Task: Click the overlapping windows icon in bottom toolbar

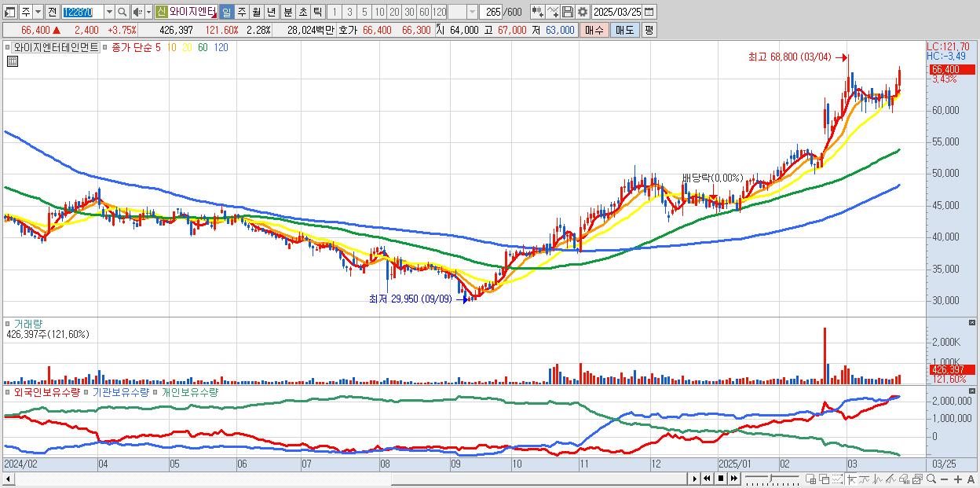Action: coord(825,479)
